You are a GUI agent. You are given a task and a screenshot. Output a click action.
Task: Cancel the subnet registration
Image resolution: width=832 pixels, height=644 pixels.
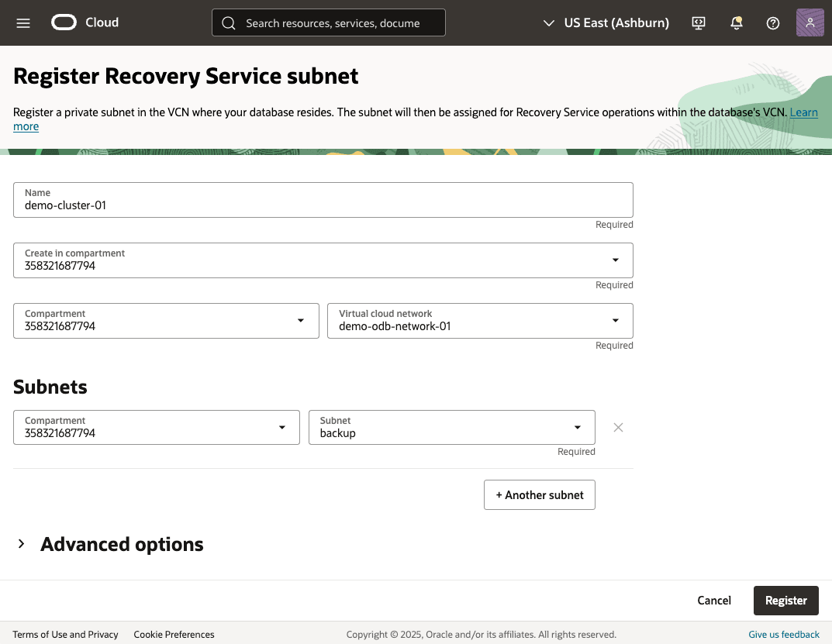point(713,600)
